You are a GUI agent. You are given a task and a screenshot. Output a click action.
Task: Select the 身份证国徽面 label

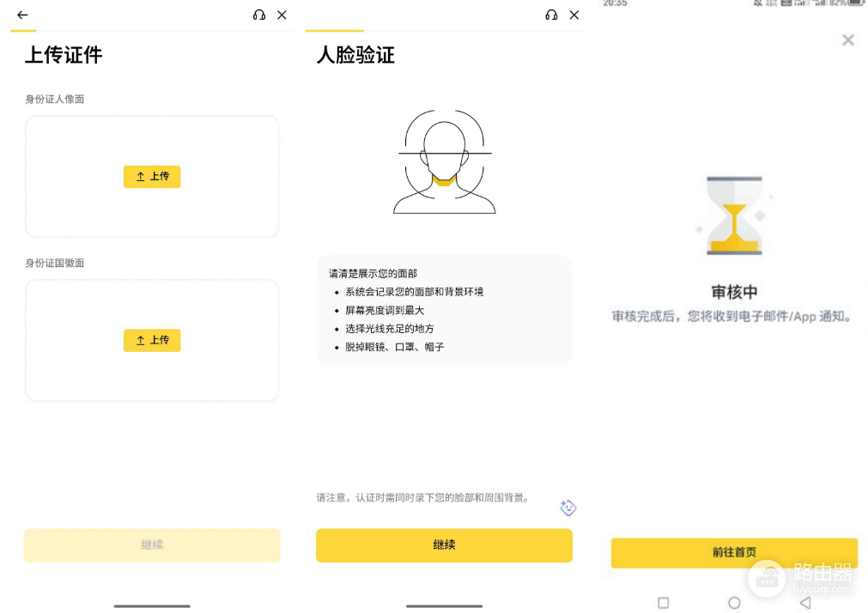54,263
